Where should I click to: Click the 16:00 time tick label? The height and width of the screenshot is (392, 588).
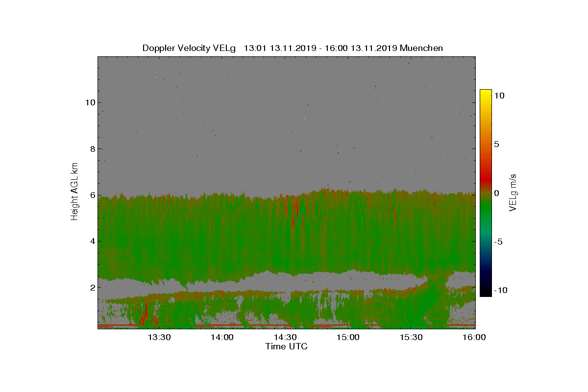pos(474,337)
